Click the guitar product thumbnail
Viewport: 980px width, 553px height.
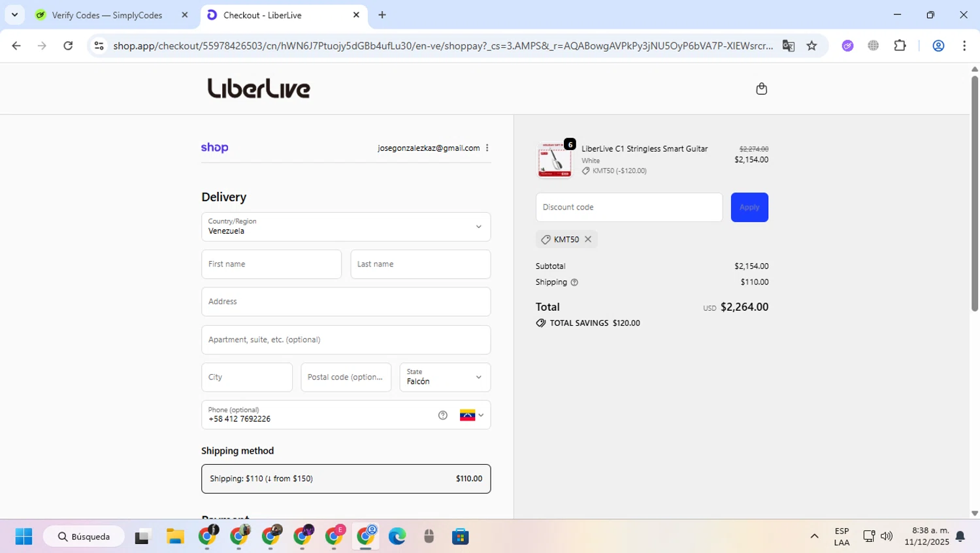click(554, 160)
